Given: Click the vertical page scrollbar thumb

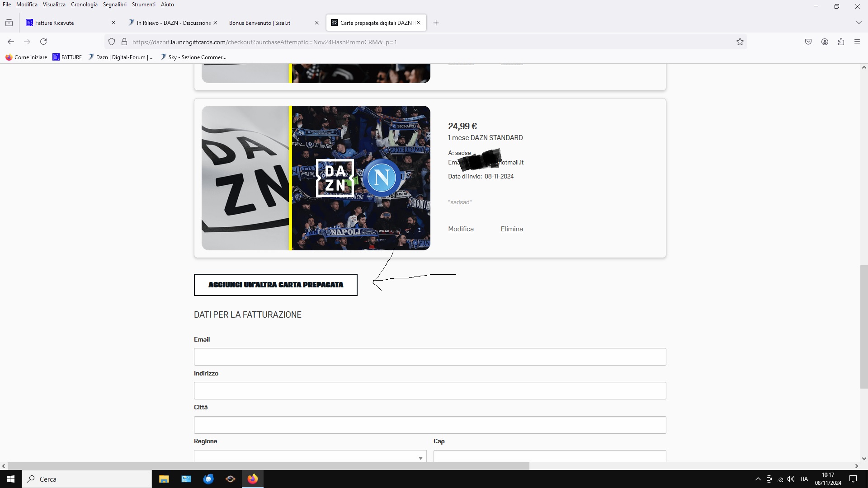Looking at the screenshot, I should pos(864,327).
